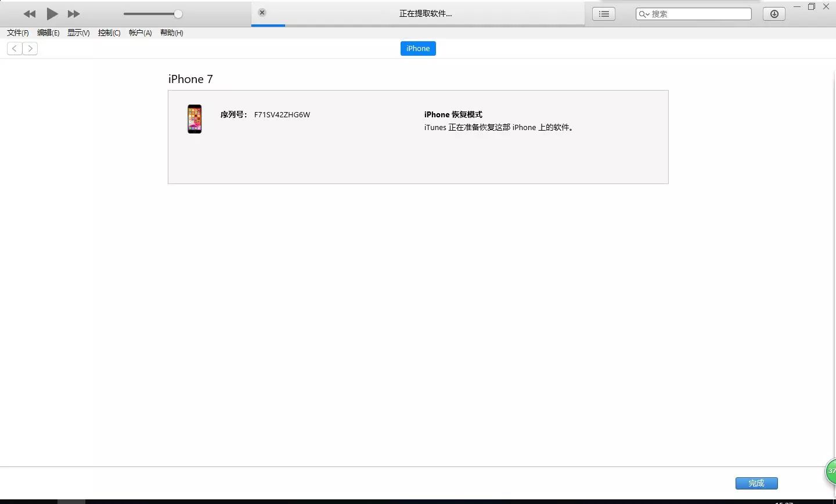Image resolution: width=836 pixels, height=504 pixels.
Task: Click the 'iTunes 正在准备恢复' status text
Action: point(499,128)
